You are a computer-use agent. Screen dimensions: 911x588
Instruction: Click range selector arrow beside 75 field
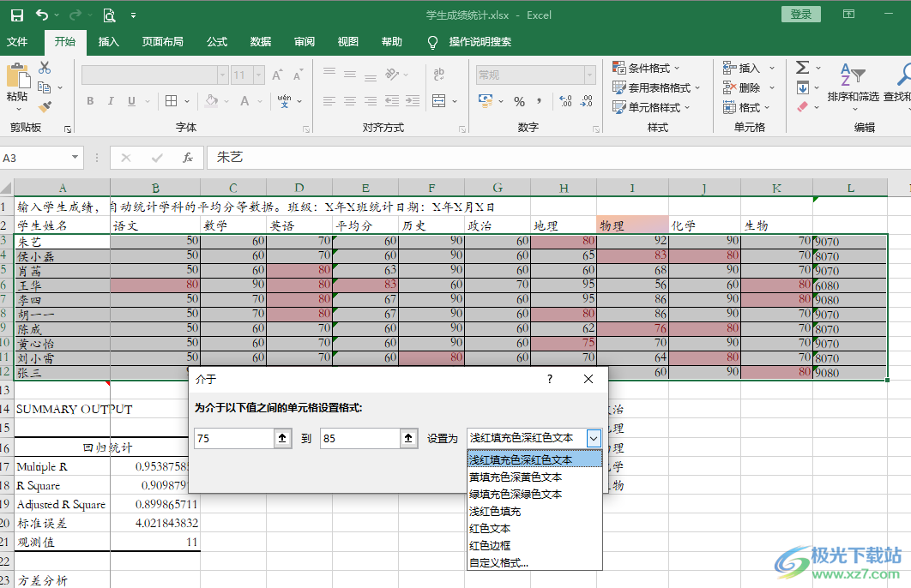click(282, 438)
